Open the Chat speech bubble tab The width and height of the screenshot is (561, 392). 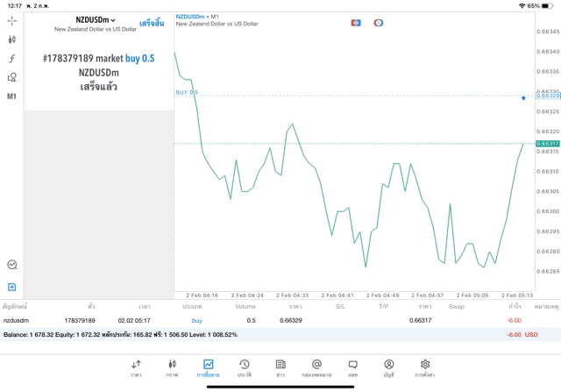(x=352, y=367)
